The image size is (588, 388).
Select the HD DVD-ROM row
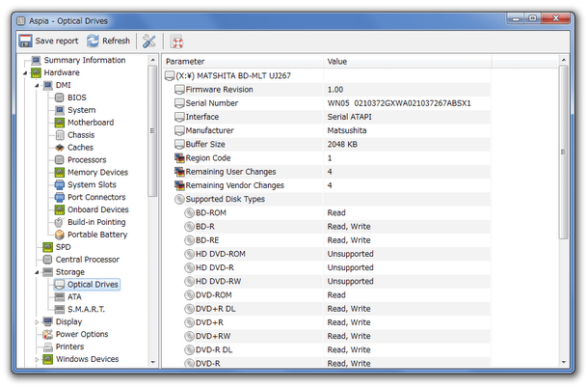pyautogui.click(x=327, y=254)
